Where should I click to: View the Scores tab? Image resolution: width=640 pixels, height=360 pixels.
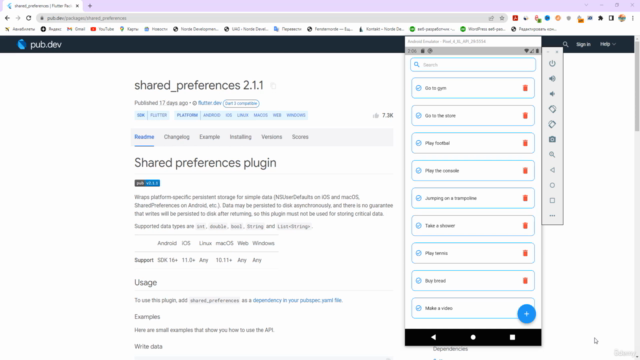point(300,137)
